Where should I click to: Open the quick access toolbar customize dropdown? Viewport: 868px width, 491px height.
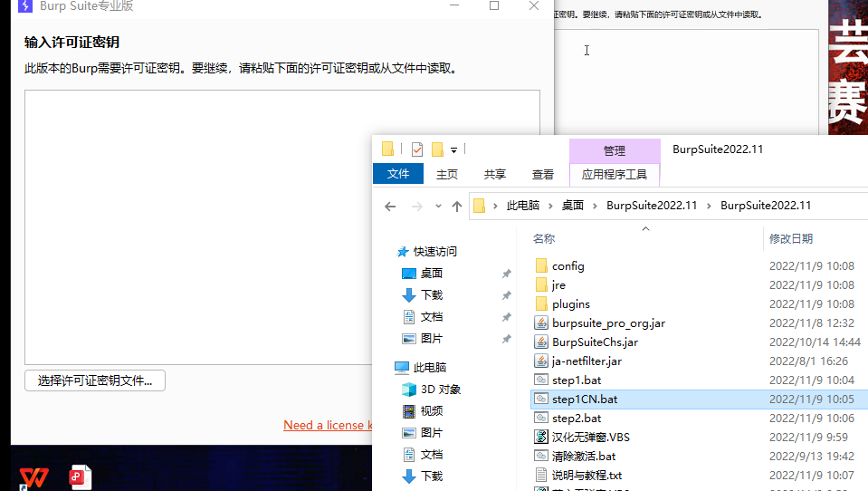tap(454, 150)
